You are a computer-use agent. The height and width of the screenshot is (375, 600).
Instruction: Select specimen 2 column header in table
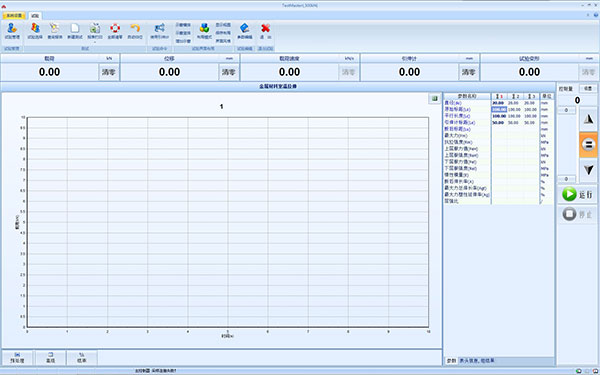[515, 96]
